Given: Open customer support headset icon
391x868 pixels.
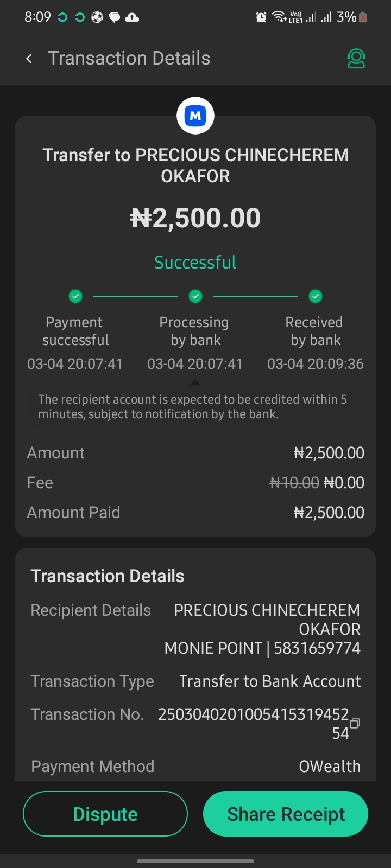Looking at the screenshot, I should click(356, 59).
